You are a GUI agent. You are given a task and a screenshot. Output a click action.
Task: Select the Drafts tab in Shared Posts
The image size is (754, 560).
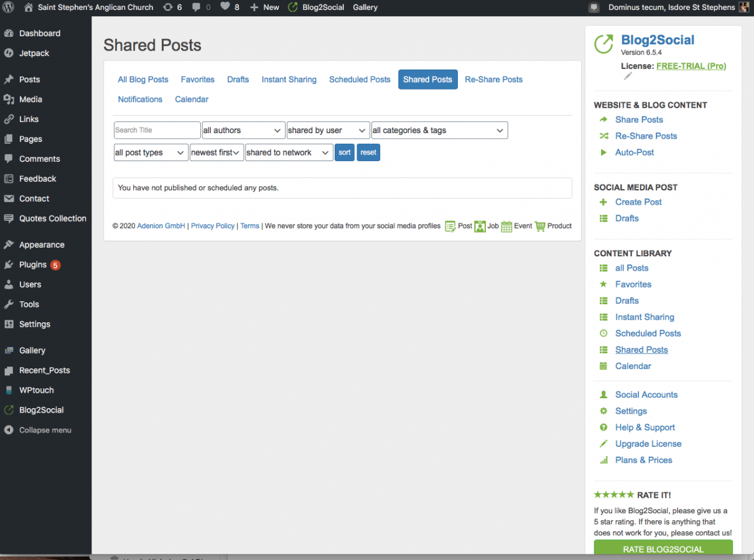point(238,80)
